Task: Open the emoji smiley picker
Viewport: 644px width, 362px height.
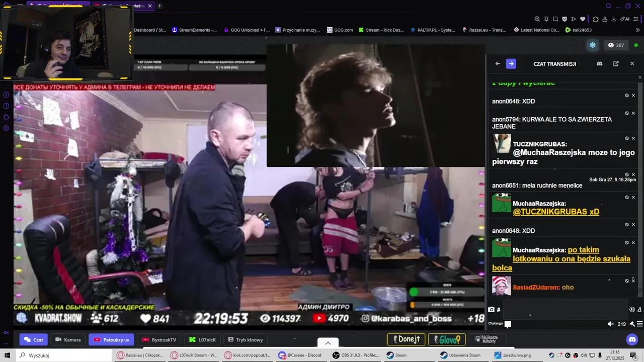Action: [632, 310]
